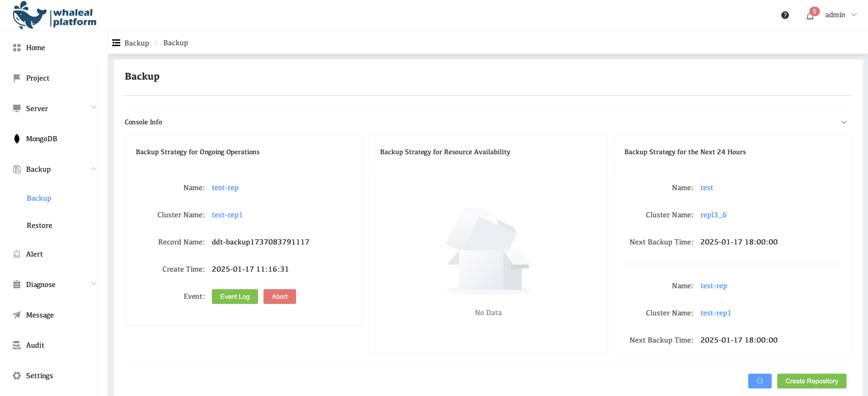Expand the Server section in sidebar
The height and width of the screenshot is (396, 868).
tap(94, 107)
